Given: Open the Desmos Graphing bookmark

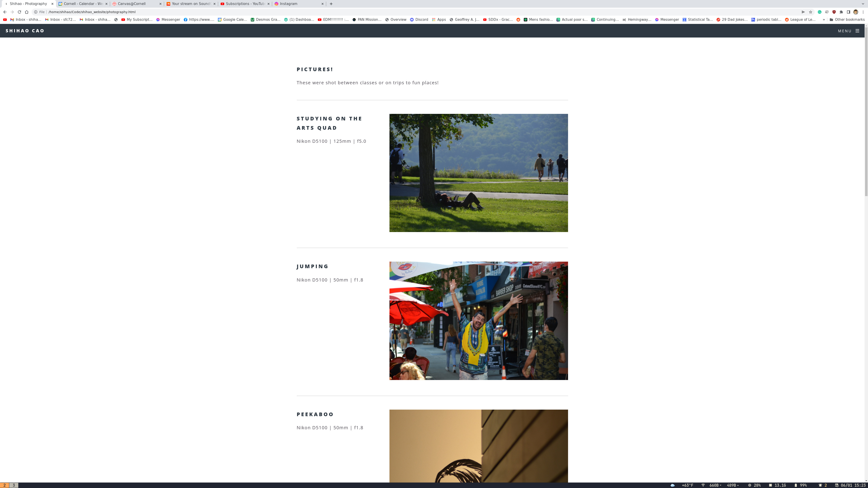Looking at the screenshot, I should [x=265, y=19].
